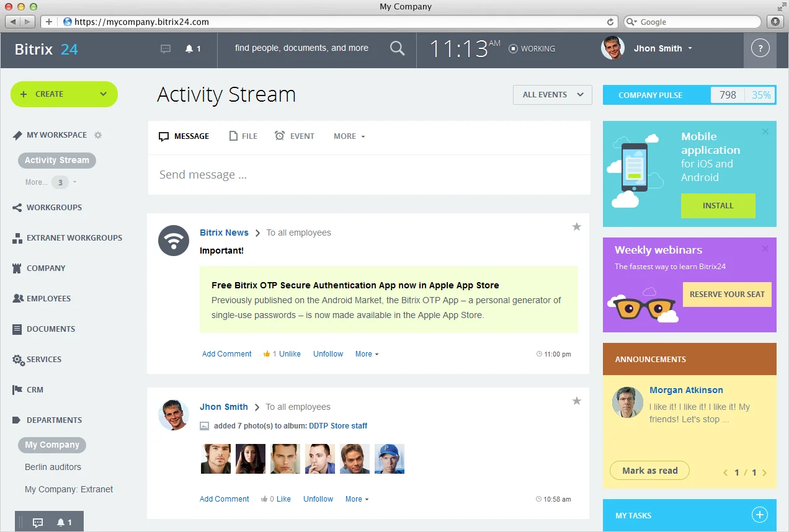Expand More under Activity Stream in sidebar
Image resolution: width=789 pixels, height=532 pixels.
[x=51, y=182]
